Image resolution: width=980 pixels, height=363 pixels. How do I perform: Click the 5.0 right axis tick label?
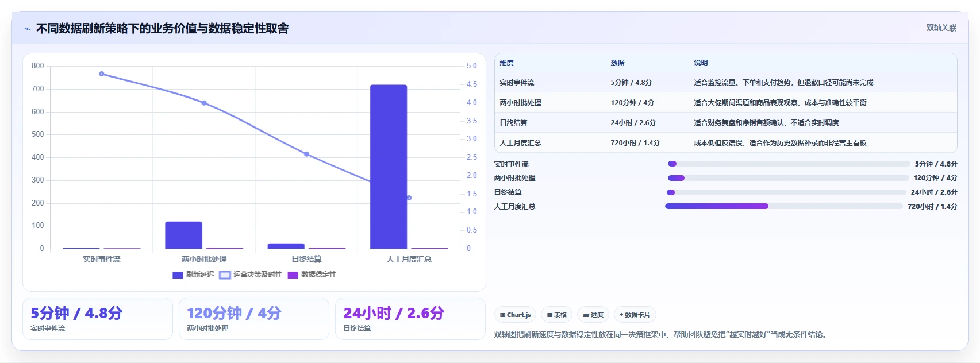[472, 66]
